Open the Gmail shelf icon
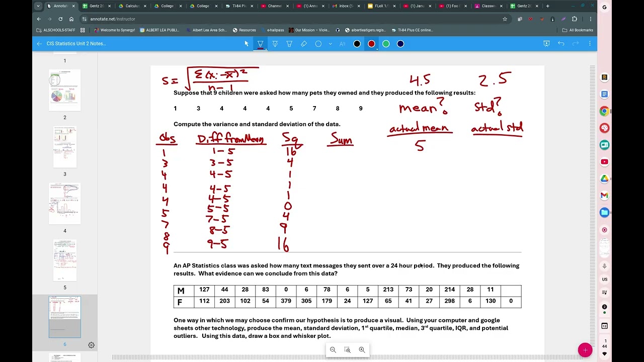 (605, 196)
